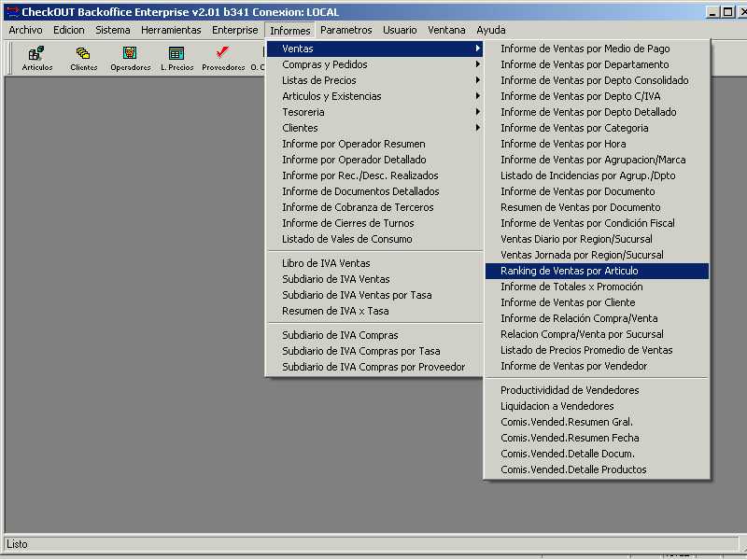Open the Herramientas menu

coord(171,30)
